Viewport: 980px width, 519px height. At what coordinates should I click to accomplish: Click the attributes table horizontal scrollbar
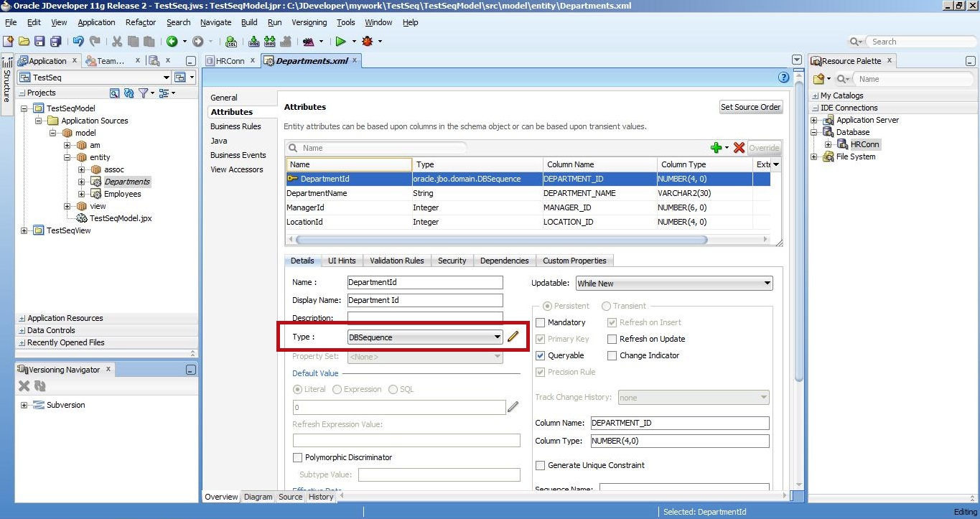501,240
